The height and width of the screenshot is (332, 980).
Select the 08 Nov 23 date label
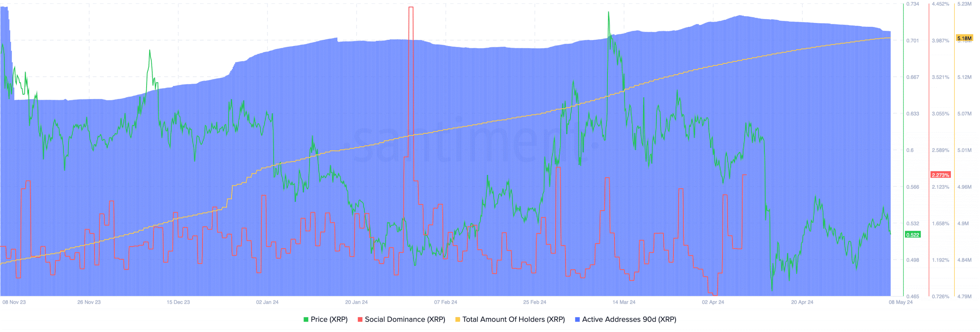pyautogui.click(x=14, y=303)
